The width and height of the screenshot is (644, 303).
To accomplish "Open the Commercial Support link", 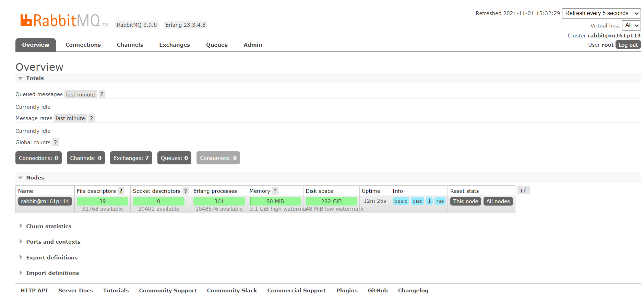I will pyautogui.click(x=297, y=291).
